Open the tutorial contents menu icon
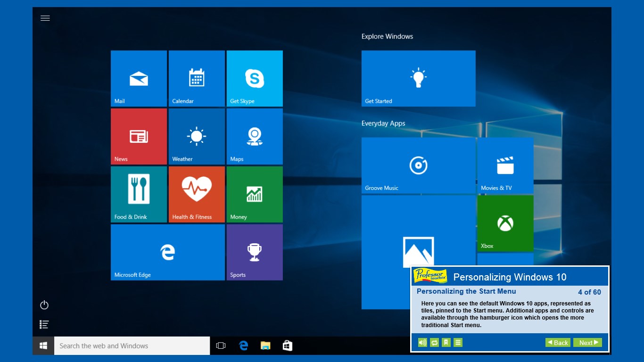The image size is (644, 362). click(458, 343)
